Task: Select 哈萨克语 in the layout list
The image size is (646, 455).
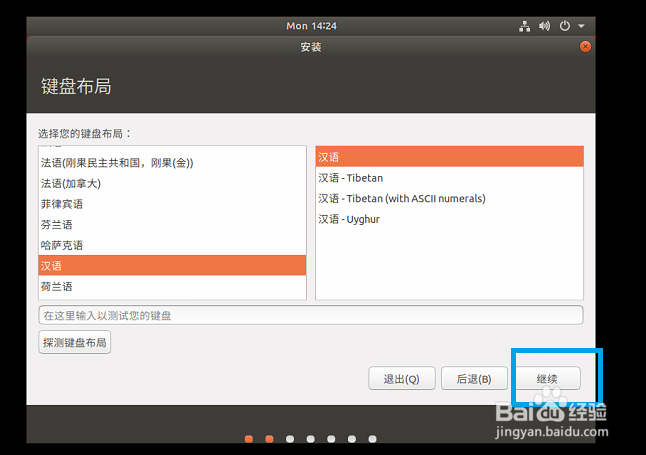Action: [x=172, y=245]
